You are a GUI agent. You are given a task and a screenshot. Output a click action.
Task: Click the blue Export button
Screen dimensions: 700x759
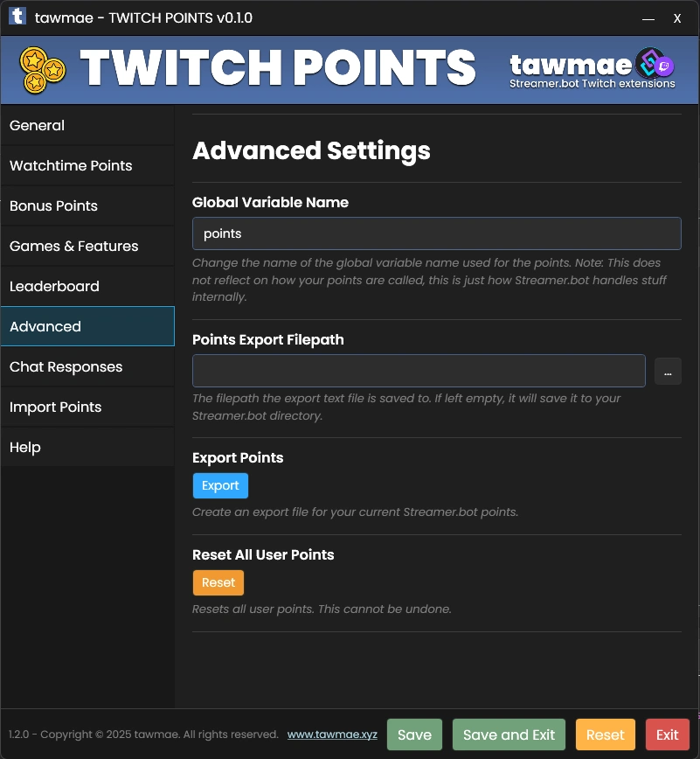220,485
